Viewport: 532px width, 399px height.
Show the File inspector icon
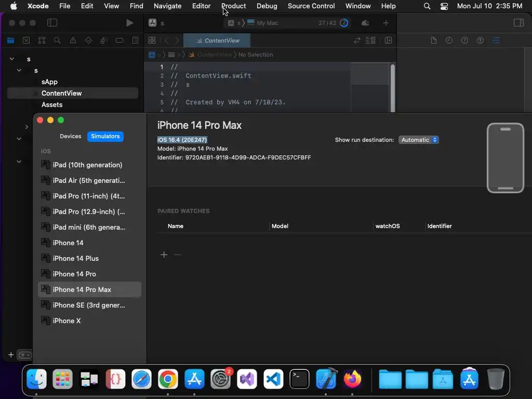coord(434,41)
